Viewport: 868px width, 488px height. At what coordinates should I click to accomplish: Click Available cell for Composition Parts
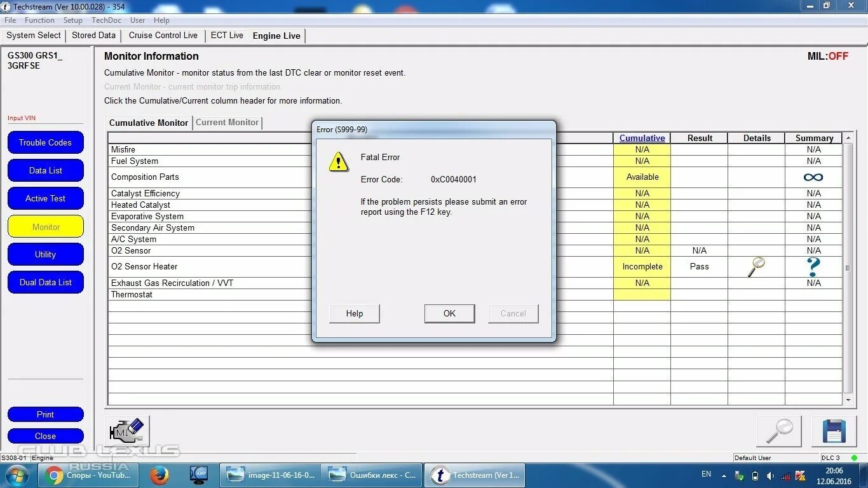[642, 177]
